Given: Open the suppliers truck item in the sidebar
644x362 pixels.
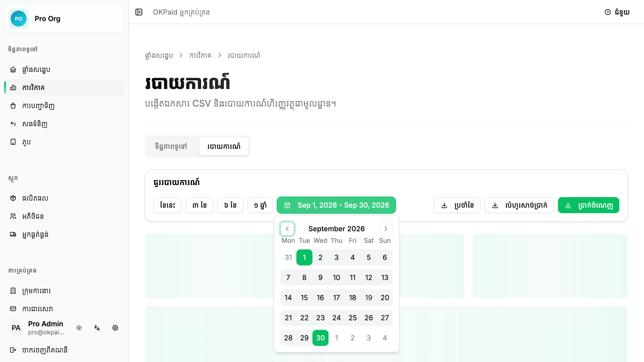Looking at the screenshot, I should click(x=64, y=234).
